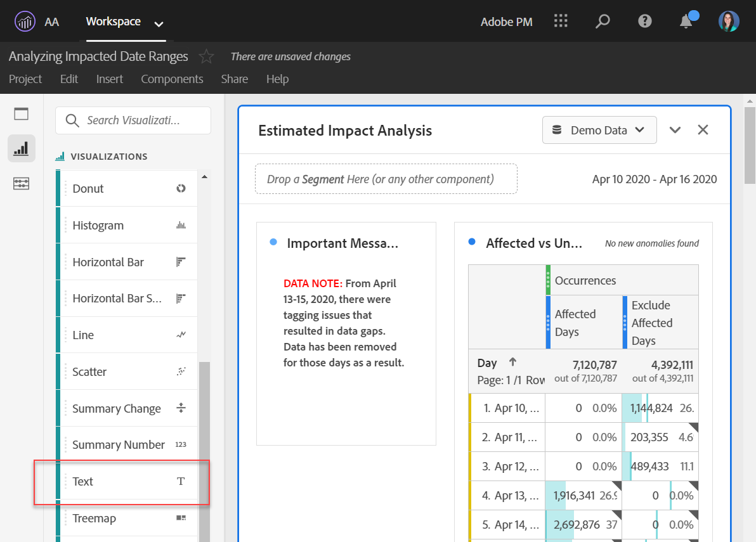Click the blue dot beside Affected vs Unaffected
The height and width of the screenshot is (542, 756).
[x=472, y=242]
